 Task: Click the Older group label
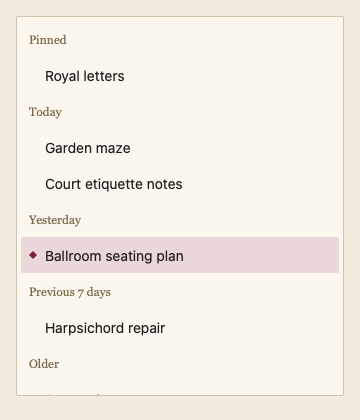(x=44, y=364)
